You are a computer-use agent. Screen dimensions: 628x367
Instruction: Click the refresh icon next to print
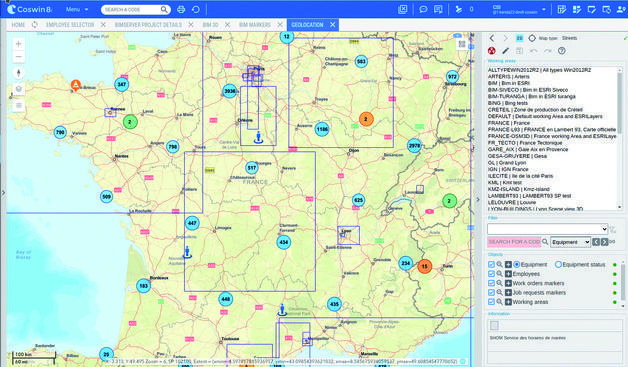tap(196, 9)
